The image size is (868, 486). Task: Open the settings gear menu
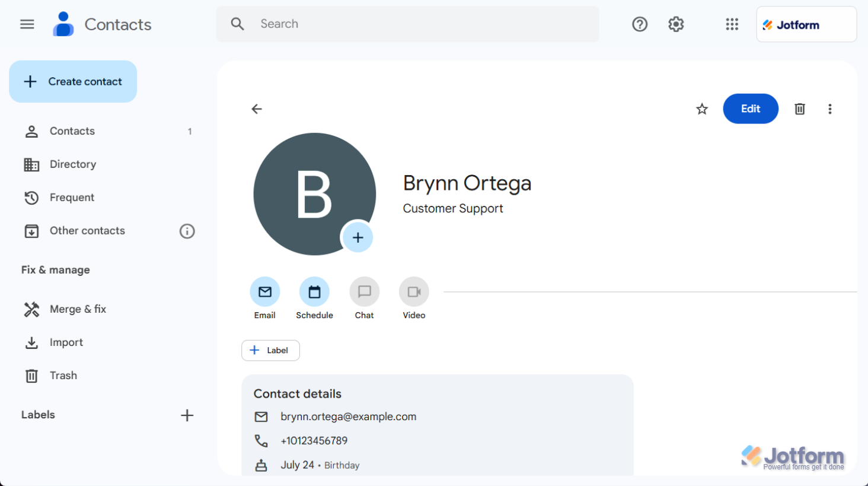point(676,24)
